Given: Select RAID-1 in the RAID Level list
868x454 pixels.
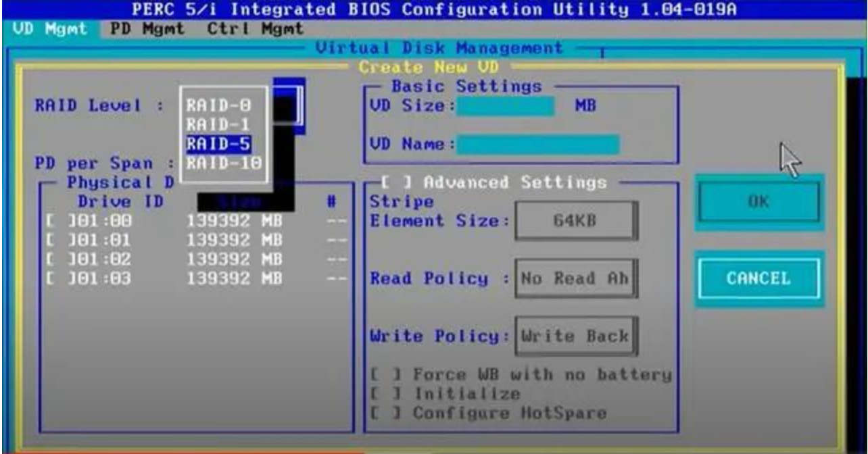Looking at the screenshot, I should 219,125.
